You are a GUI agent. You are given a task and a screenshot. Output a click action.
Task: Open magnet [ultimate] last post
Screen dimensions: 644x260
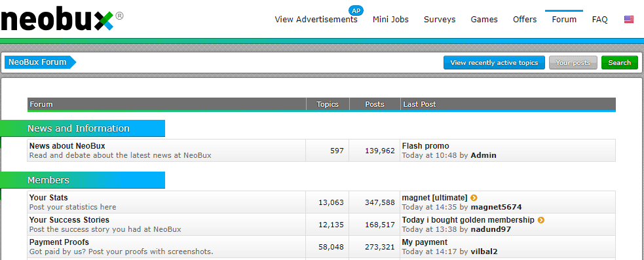click(434, 198)
